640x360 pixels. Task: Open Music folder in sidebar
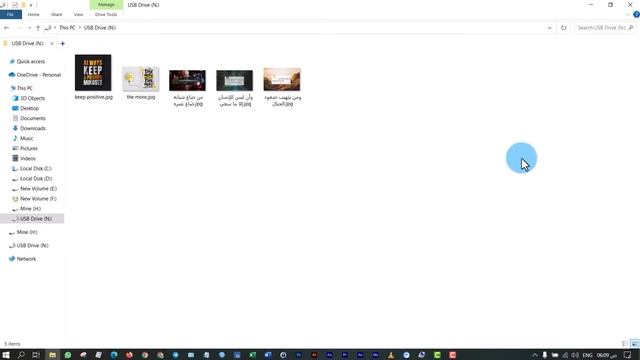(x=27, y=138)
